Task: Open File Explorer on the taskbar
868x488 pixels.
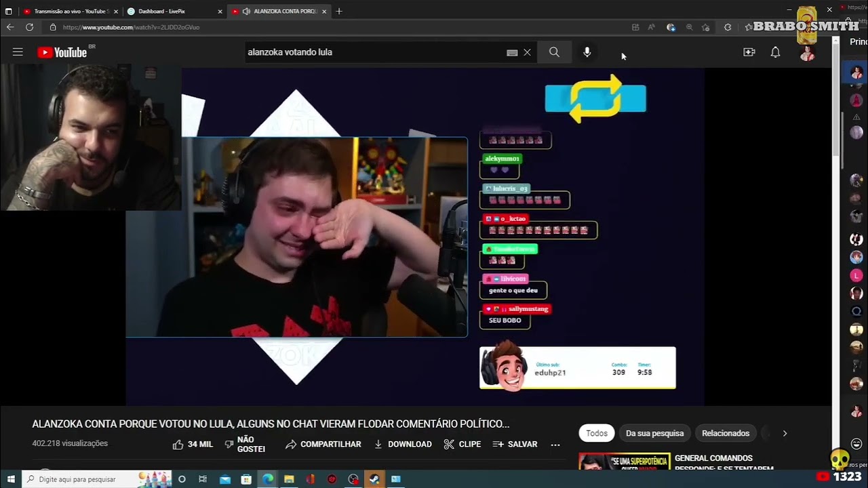Action: [289, 479]
